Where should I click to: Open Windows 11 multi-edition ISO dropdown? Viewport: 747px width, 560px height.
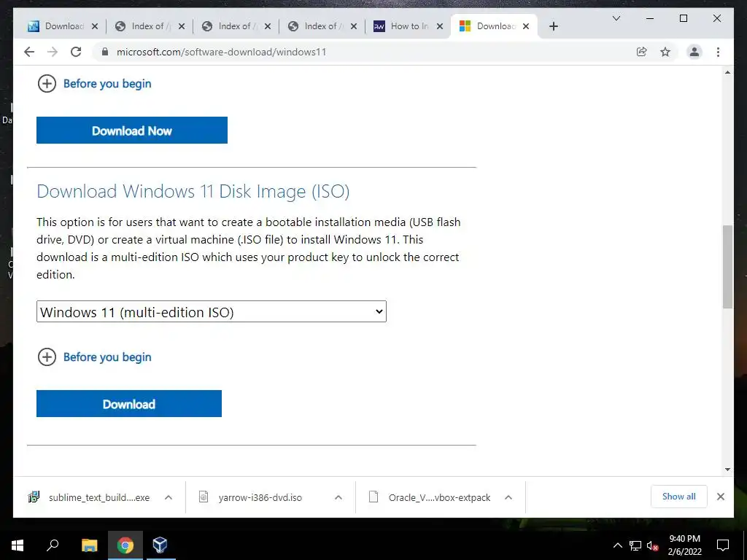click(212, 311)
